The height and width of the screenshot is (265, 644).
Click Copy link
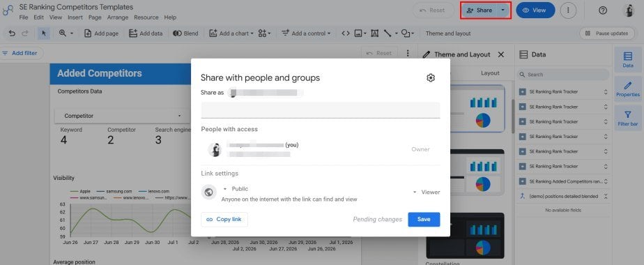(x=224, y=220)
